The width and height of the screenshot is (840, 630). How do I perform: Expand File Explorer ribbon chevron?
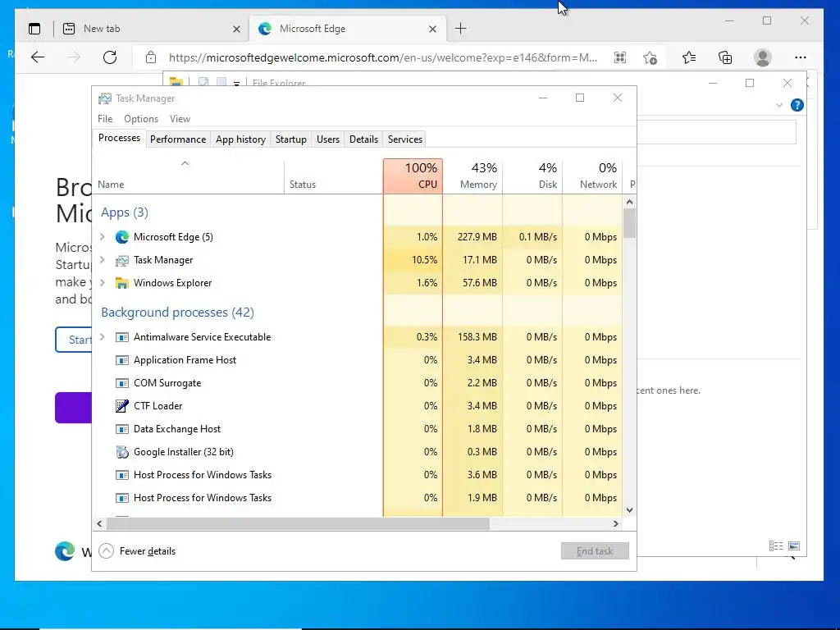pyautogui.click(x=779, y=105)
